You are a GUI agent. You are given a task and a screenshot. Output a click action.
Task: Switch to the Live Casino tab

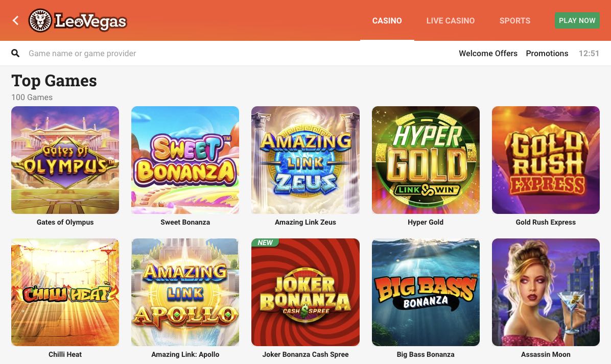451,20
